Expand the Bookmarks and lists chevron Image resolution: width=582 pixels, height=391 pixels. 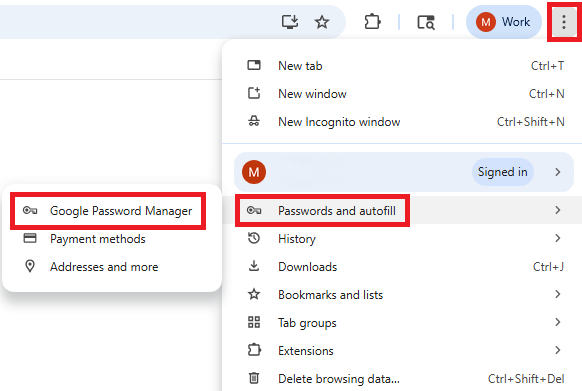558,294
